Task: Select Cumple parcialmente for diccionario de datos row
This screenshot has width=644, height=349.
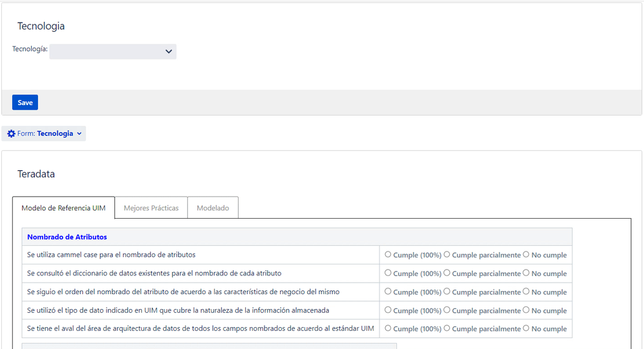Action: [447, 273]
